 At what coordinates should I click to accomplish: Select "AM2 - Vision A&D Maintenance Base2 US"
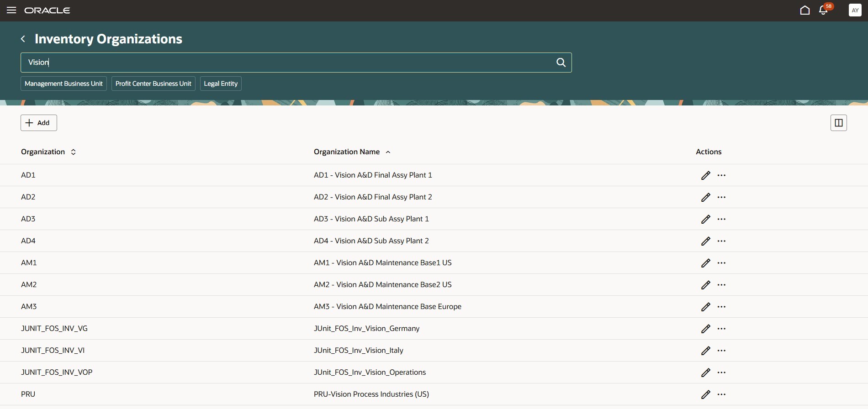pyautogui.click(x=383, y=284)
